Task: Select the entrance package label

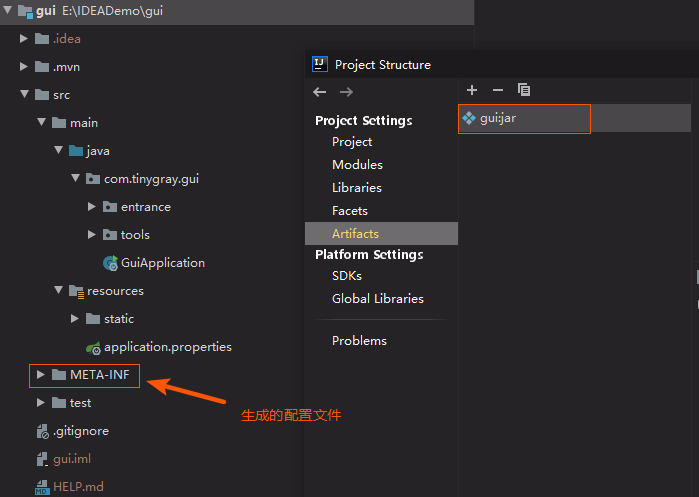Action: click(146, 207)
